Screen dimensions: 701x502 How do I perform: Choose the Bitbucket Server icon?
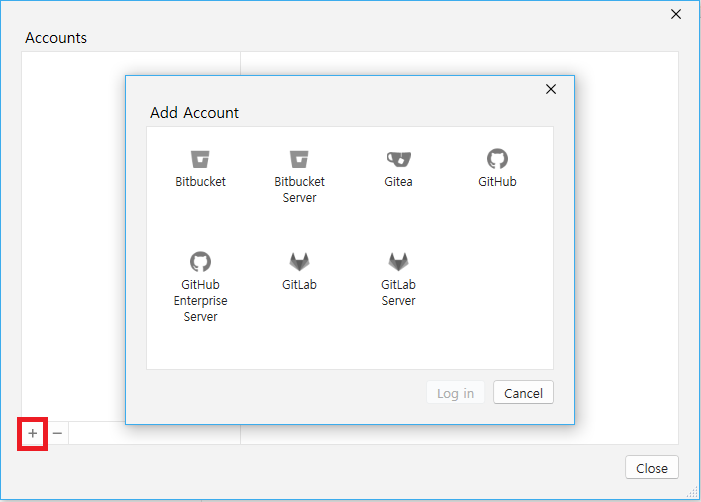[299, 159]
